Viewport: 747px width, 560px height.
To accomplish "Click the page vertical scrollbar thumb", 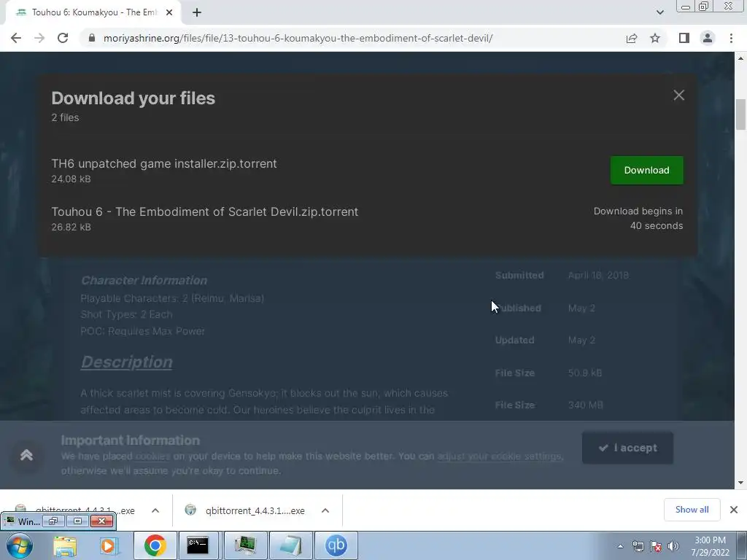I will (x=740, y=114).
